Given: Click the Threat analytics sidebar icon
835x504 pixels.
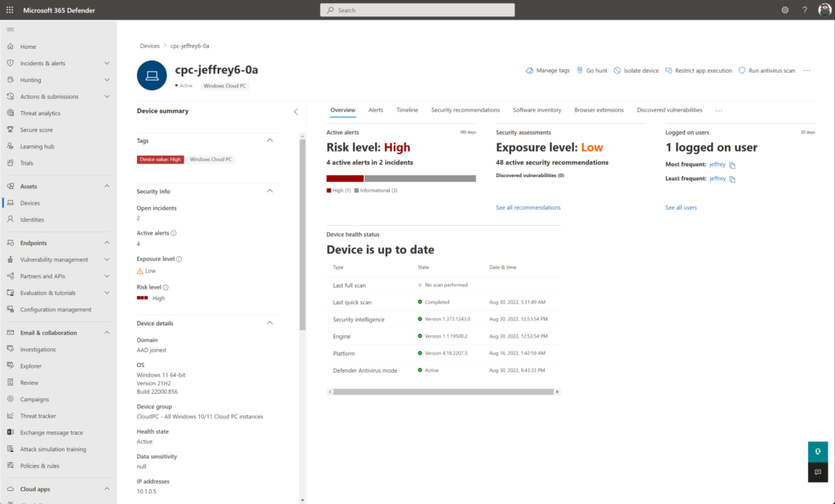Looking at the screenshot, I should 10,113.
